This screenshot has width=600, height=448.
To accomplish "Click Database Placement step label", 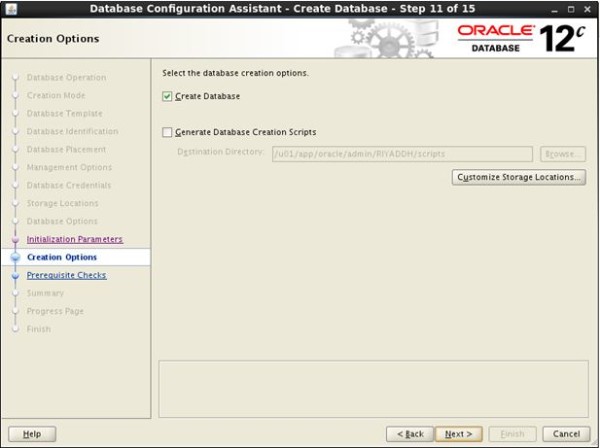I will click(x=66, y=149).
